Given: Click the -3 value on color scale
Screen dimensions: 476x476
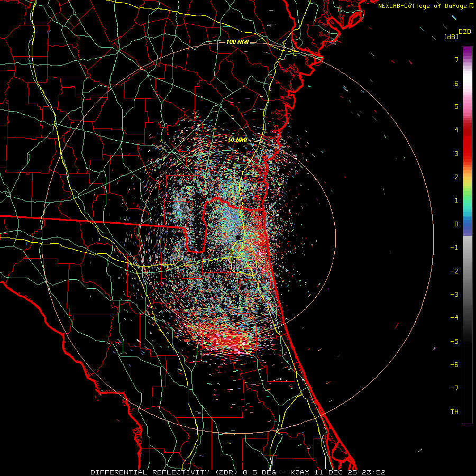Looking at the screenshot, I should (x=454, y=295).
